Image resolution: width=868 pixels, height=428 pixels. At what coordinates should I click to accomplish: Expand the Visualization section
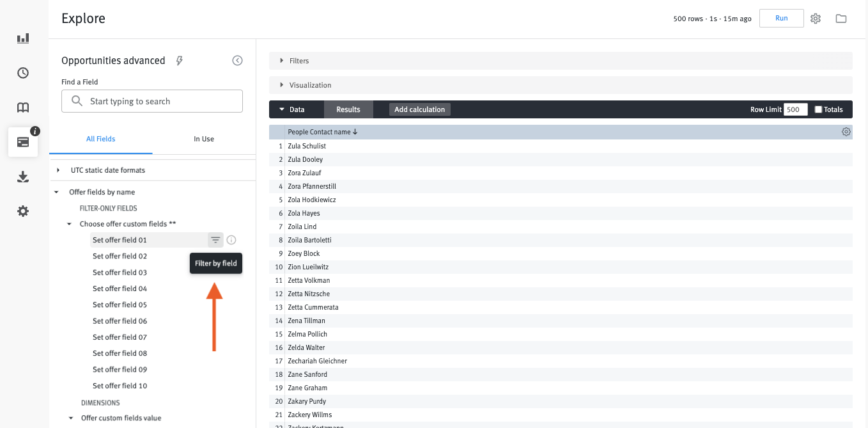[311, 84]
